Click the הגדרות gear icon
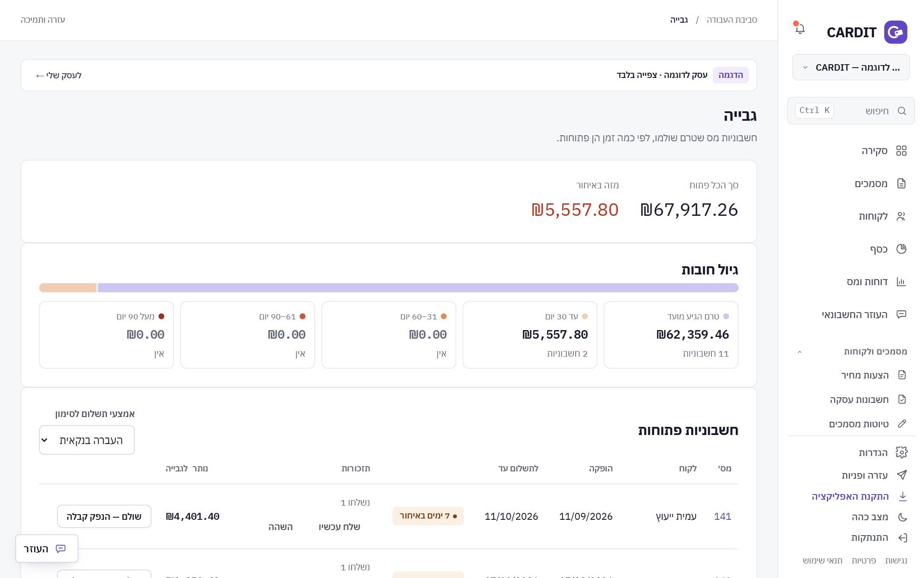924x578 pixels. pos(901,453)
